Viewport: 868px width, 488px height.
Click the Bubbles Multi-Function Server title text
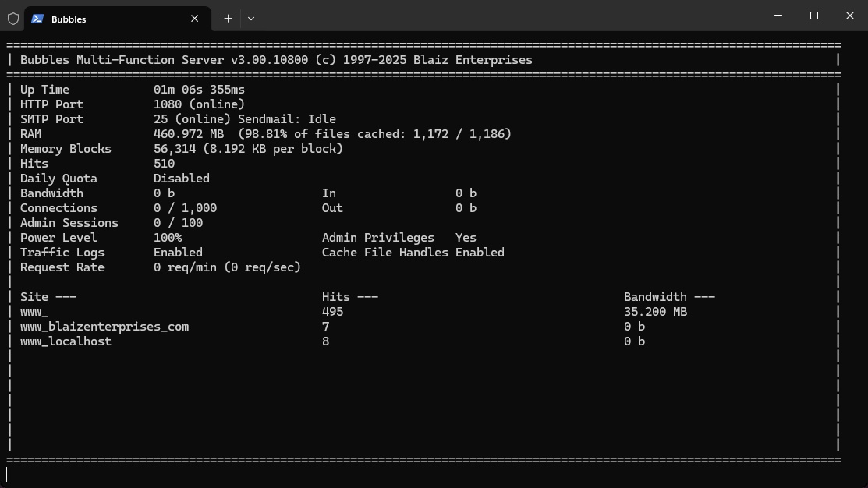pyautogui.click(x=276, y=60)
